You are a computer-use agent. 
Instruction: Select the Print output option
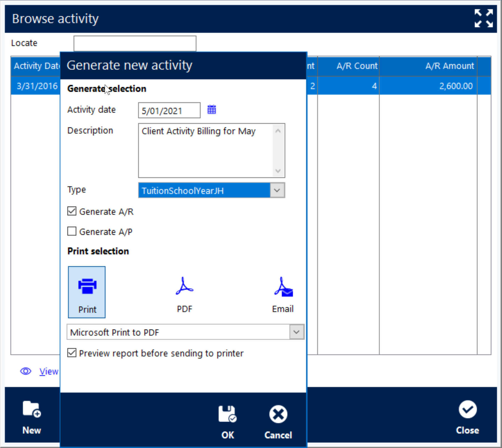[x=87, y=292]
